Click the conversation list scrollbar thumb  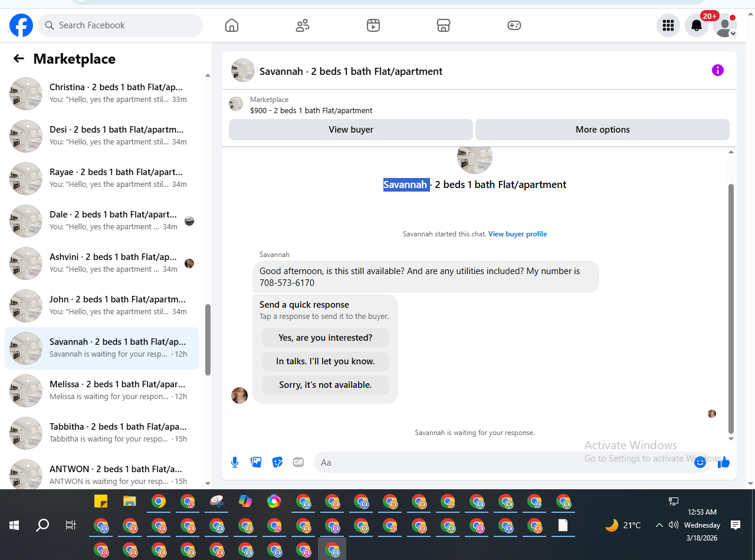[208, 340]
